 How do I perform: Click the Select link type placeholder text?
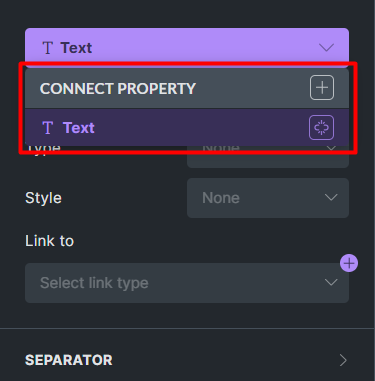[94, 283]
